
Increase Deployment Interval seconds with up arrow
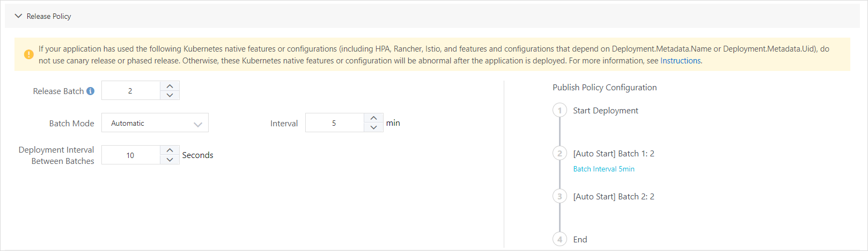click(x=170, y=150)
